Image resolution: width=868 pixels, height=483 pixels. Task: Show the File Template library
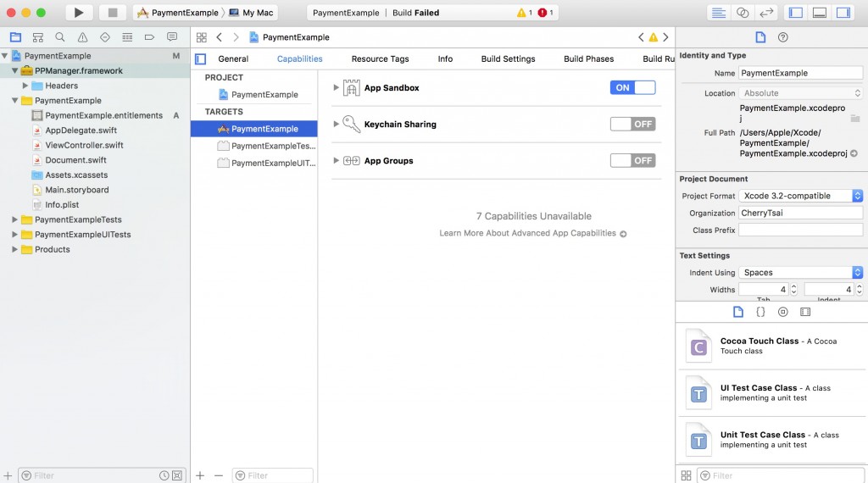tap(738, 312)
